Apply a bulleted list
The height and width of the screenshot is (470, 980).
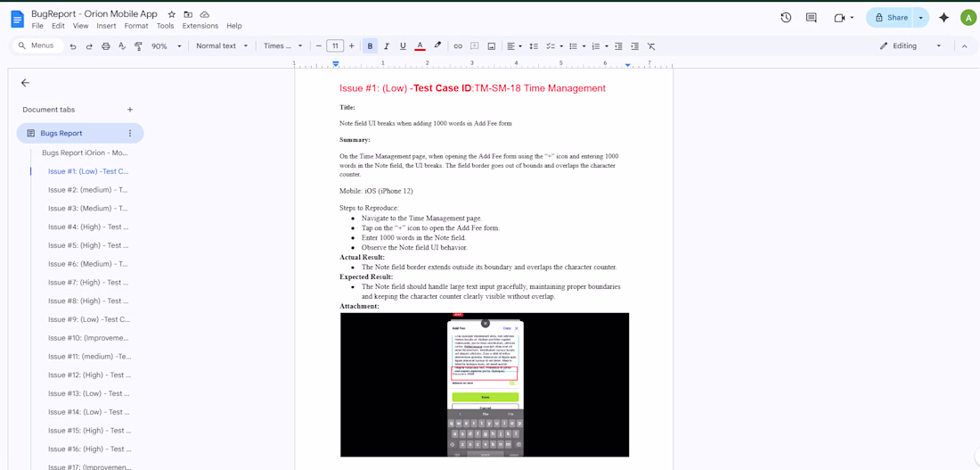tap(573, 45)
